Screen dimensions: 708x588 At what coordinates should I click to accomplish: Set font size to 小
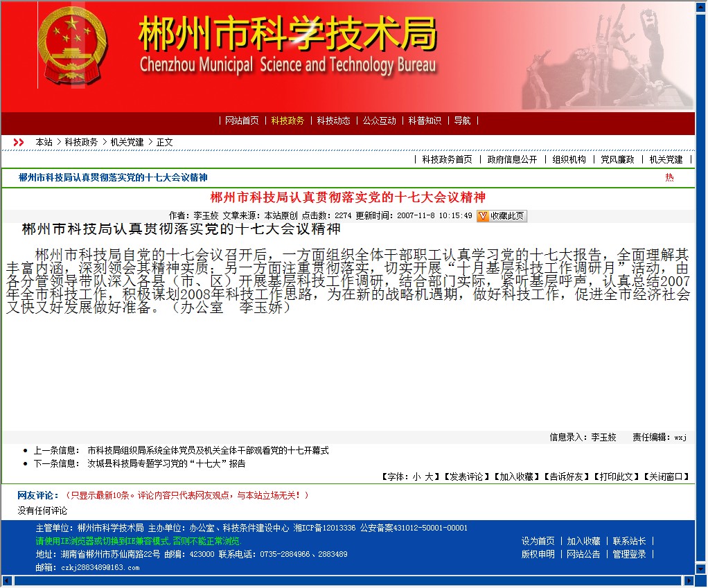click(416, 476)
